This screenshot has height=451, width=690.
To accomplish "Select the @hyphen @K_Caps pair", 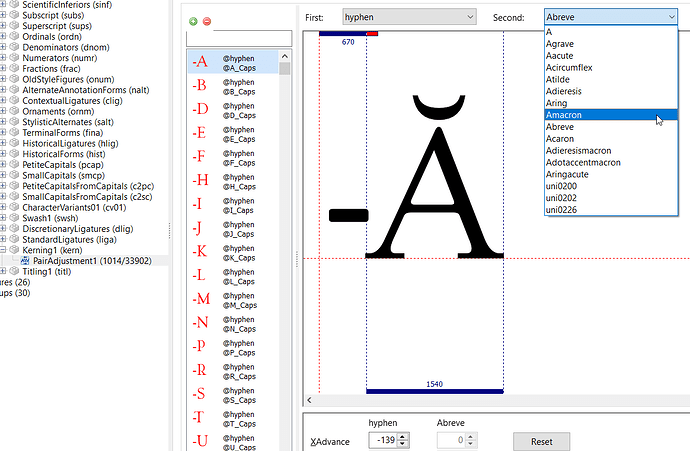I will coord(233,252).
